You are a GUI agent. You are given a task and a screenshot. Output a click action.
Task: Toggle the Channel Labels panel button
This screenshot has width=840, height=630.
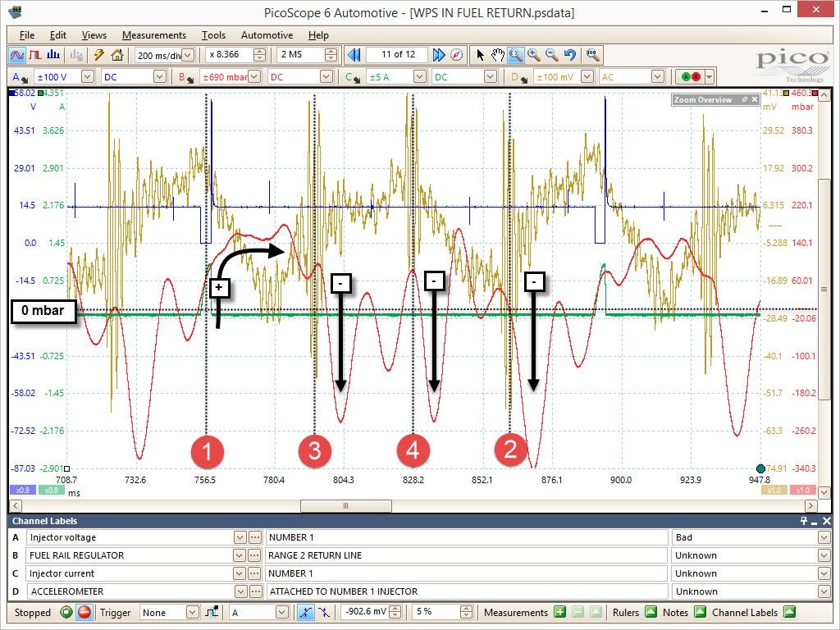[790, 612]
